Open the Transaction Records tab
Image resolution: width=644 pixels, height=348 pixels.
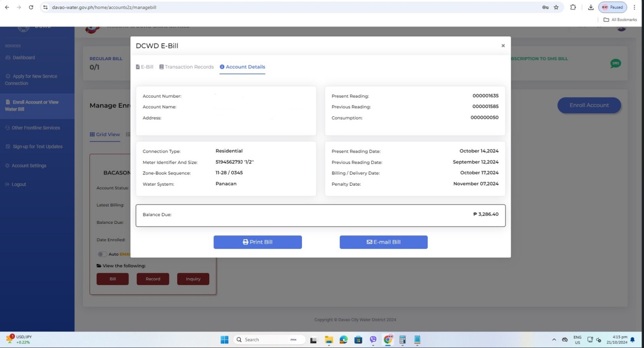tap(186, 67)
